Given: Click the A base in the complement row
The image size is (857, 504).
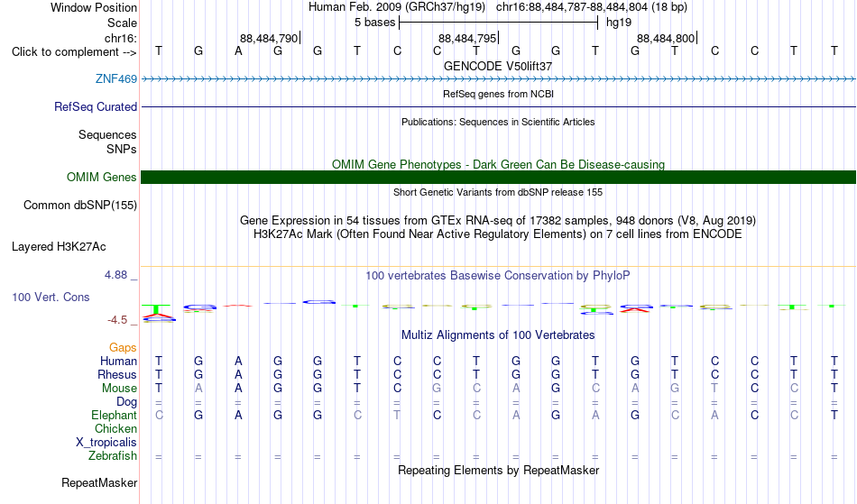Looking at the screenshot, I should coord(238,51).
